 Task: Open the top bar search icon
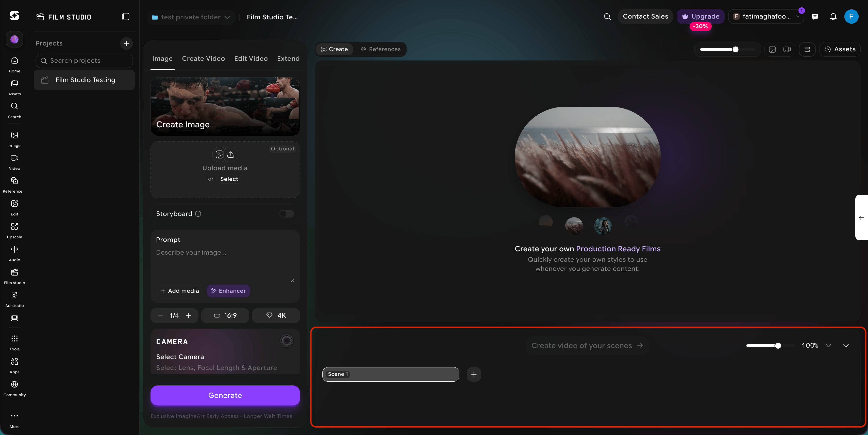pyautogui.click(x=607, y=17)
